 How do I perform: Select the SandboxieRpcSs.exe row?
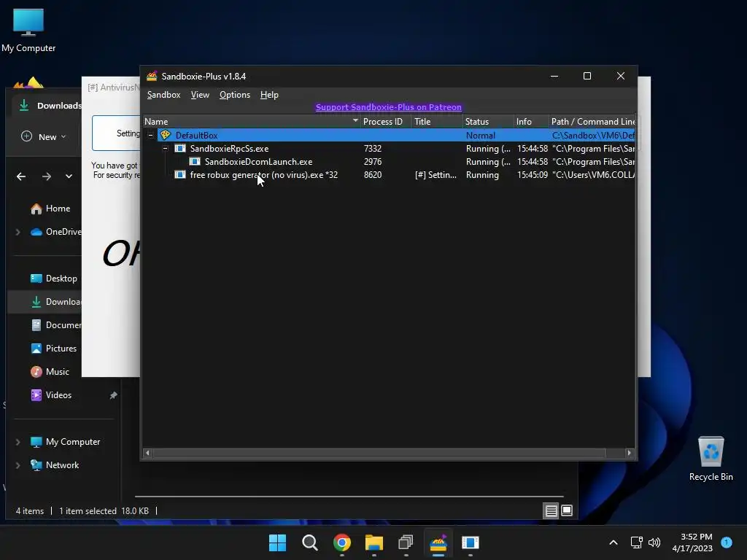[x=389, y=149]
